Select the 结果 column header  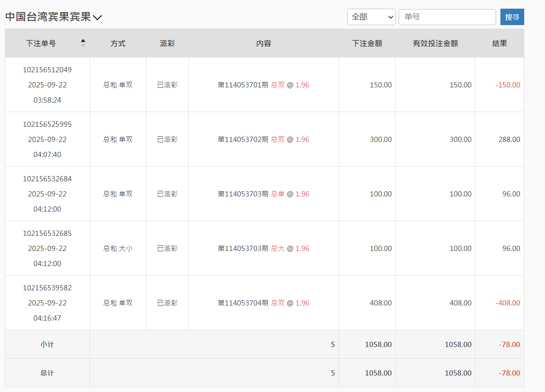(500, 43)
